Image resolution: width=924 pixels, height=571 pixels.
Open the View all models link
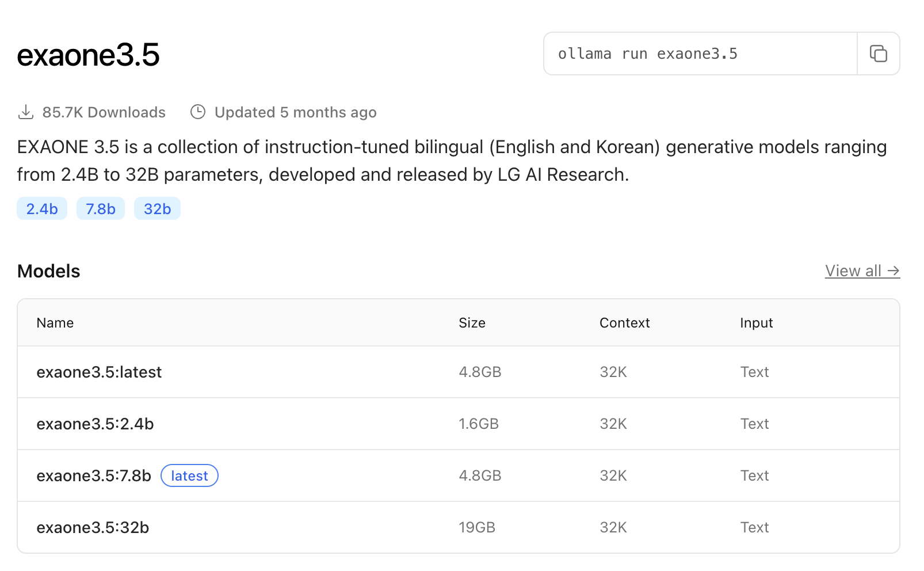pos(862,271)
